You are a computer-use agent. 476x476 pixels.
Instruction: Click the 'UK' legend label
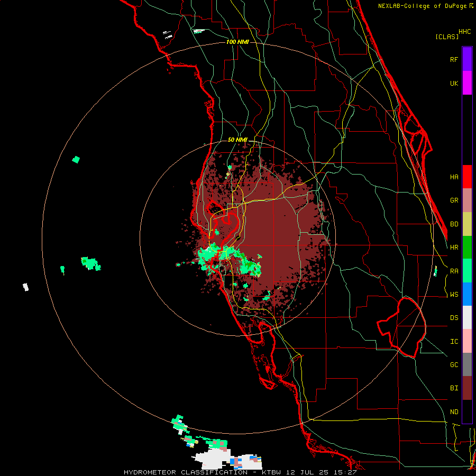454,83
